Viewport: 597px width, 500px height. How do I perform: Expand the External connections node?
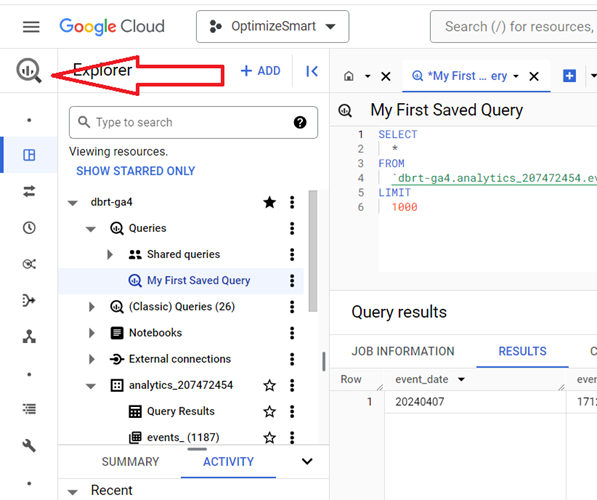pos(91,359)
